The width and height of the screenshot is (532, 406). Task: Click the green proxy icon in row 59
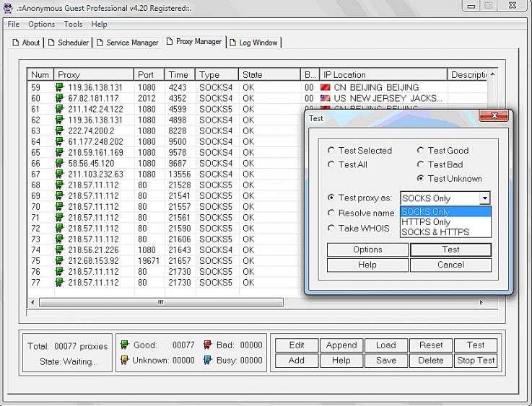tap(59, 87)
